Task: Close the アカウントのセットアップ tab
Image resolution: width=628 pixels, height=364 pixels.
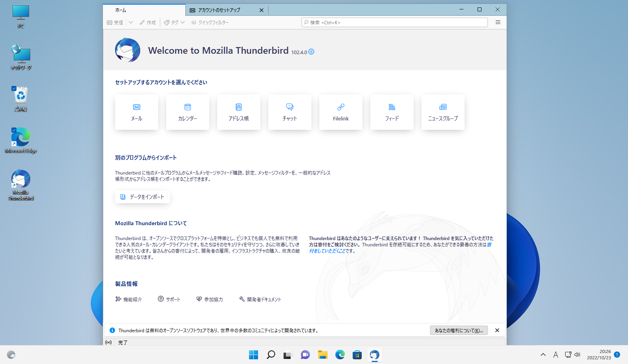Action: (262, 10)
